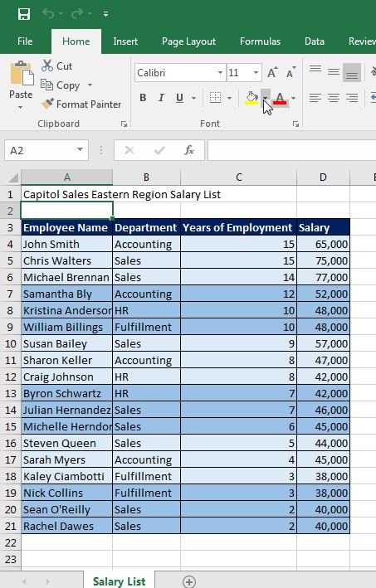Viewport: 376px width, 588px height.
Task: Click the Middle Align icon
Action: point(334,72)
